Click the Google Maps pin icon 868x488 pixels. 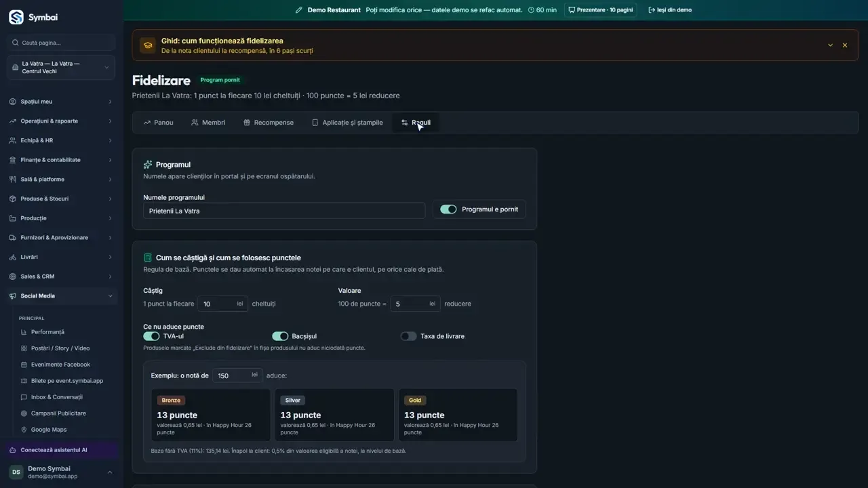pos(24,430)
